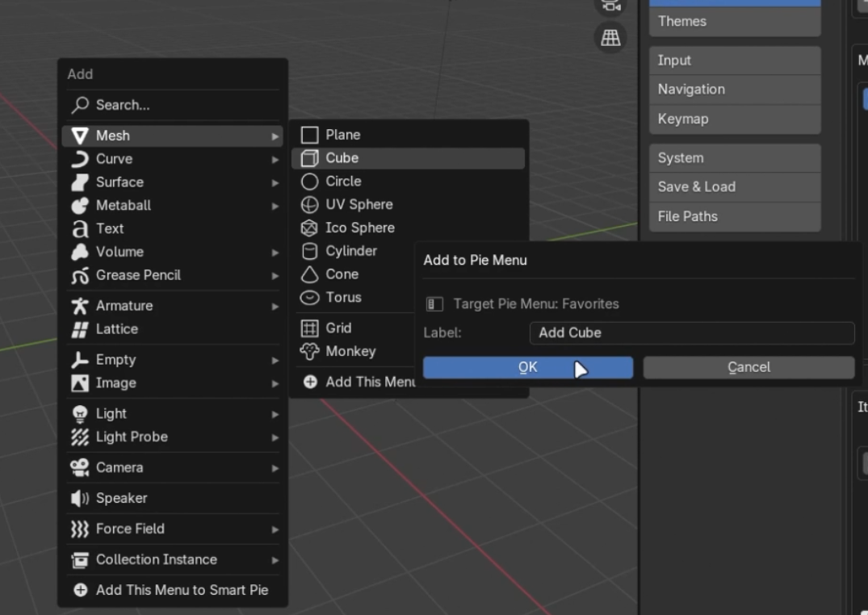Click the Grease Pencil icon
The height and width of the screenshot is (615, 868).
80,275
